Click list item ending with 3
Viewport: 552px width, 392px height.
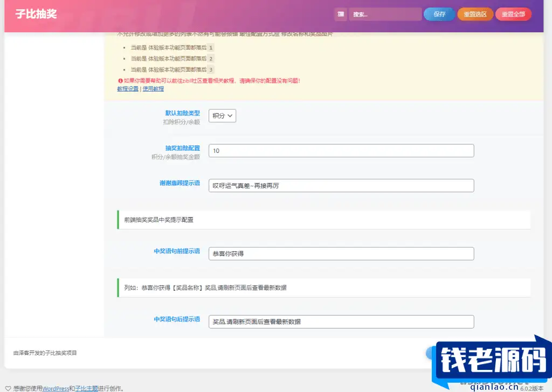pos(172,69)
